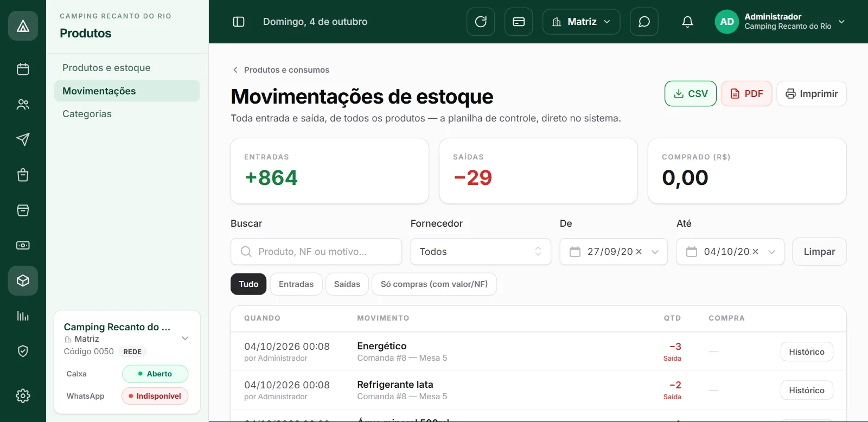Expand the Administrador account menu
The height and width of the screenshot is (422, 868).
tap(780, 22)
